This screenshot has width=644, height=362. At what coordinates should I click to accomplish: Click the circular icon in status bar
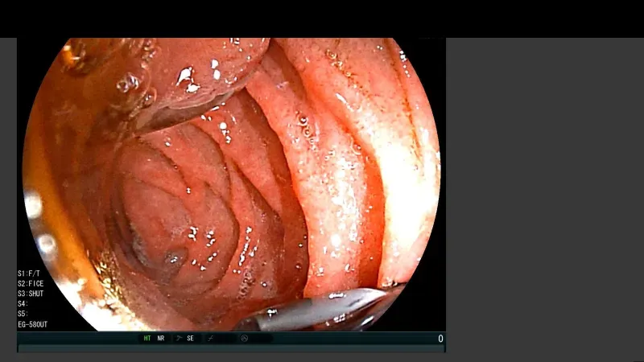243,339
